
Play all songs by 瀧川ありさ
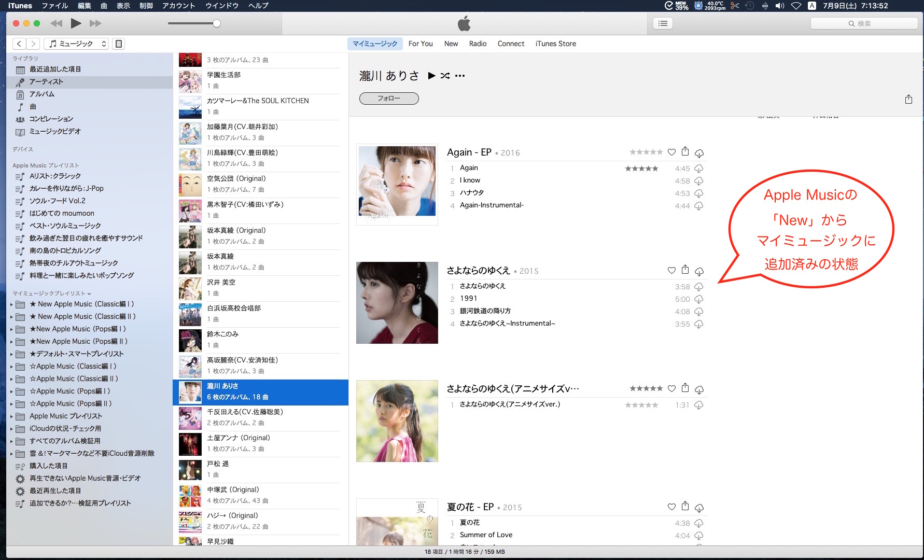(431, 76)
